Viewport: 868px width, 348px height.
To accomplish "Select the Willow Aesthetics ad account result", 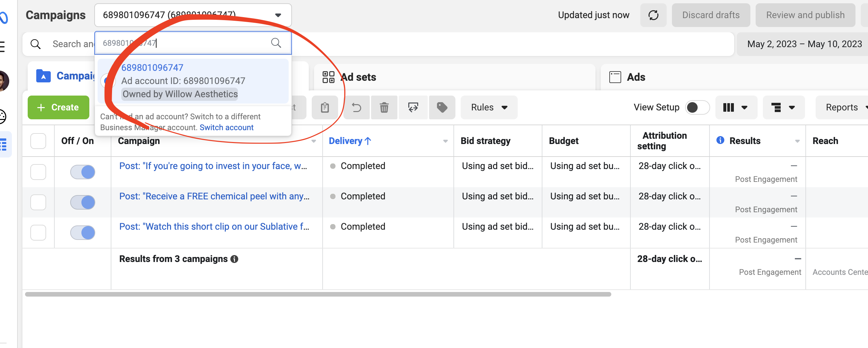I will tap(193, 81).
